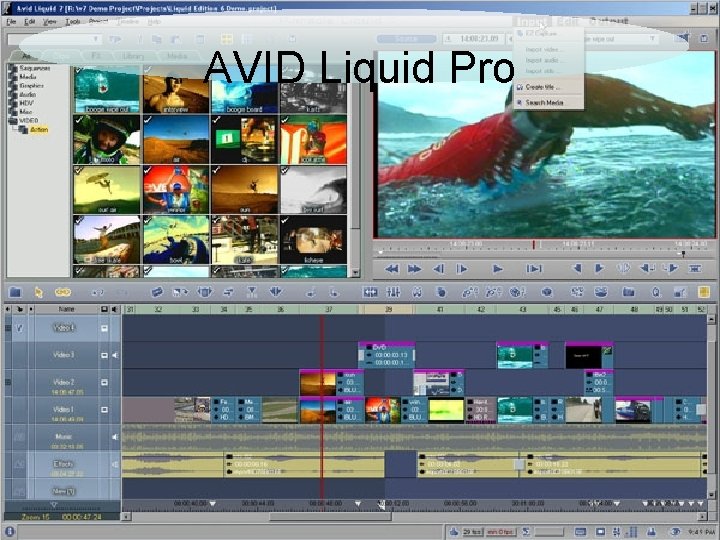
Task: Click the go to mark-in icon
Action: (x=647, y=268)
